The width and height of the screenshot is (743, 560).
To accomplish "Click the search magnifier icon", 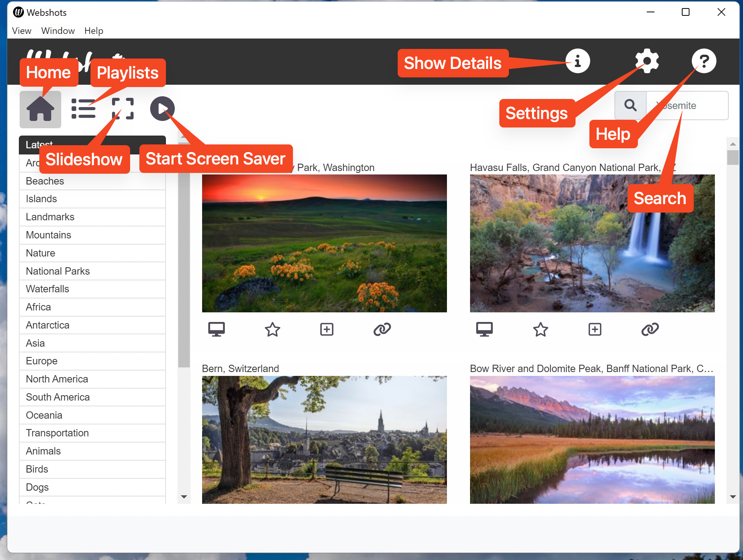I will pos(630,106).
